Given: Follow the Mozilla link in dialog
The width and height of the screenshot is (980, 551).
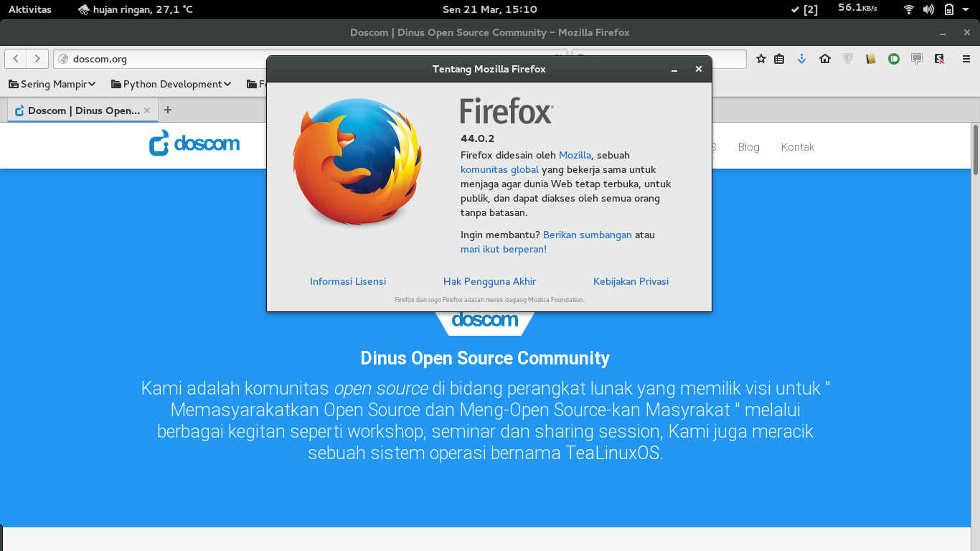Looking at the screenshot, I should click(x=575, y=155).
